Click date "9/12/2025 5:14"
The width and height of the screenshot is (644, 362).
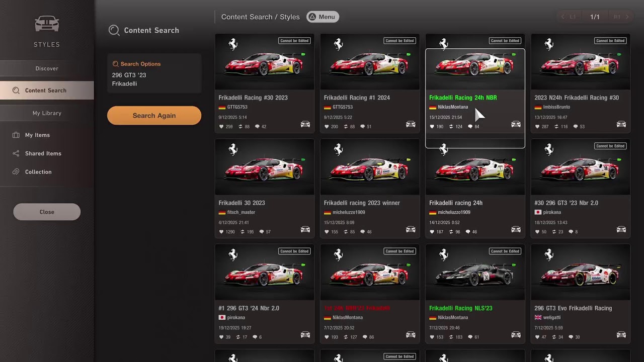(x=231, y=117)
